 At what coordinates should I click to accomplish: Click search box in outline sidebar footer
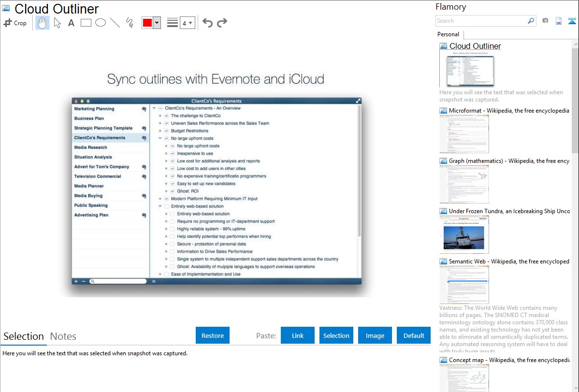coord(118,281)
